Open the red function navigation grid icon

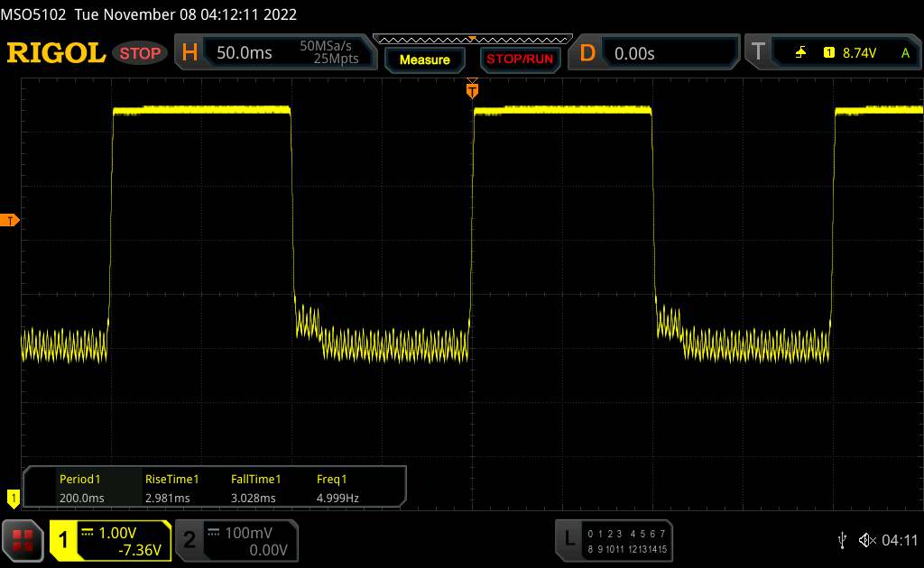[x=24, y=539]
